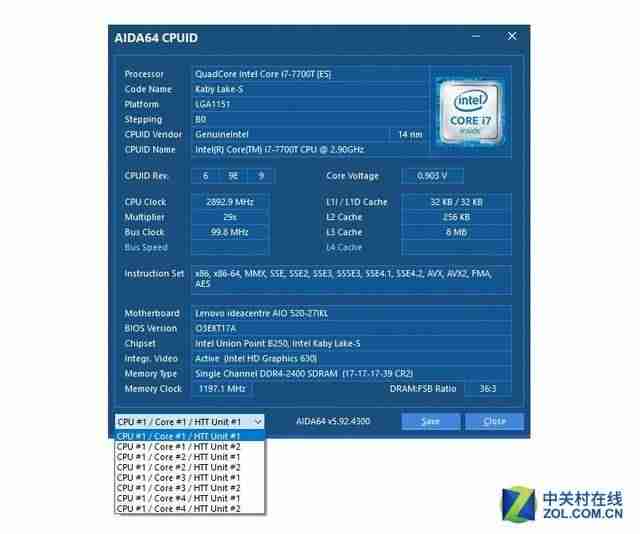640x534 pixels.
Task: Open the CPU core selector dropdown arrow
Action: 258,421
